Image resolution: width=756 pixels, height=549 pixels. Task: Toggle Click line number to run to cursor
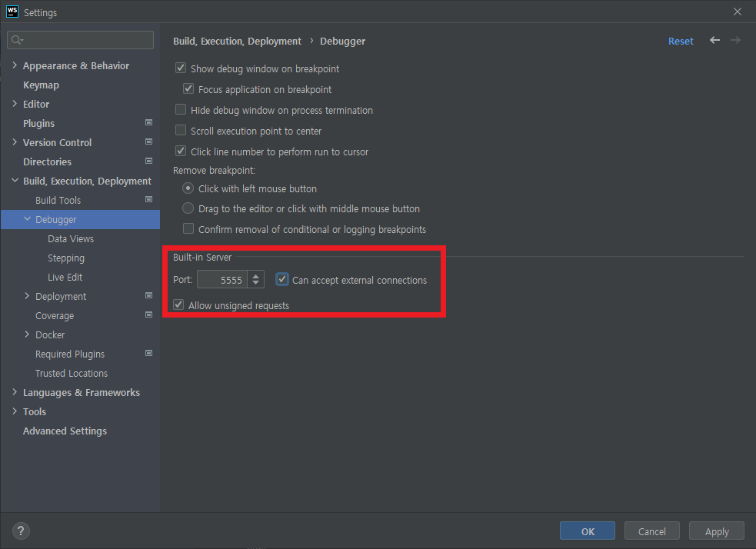click(181, 151)
